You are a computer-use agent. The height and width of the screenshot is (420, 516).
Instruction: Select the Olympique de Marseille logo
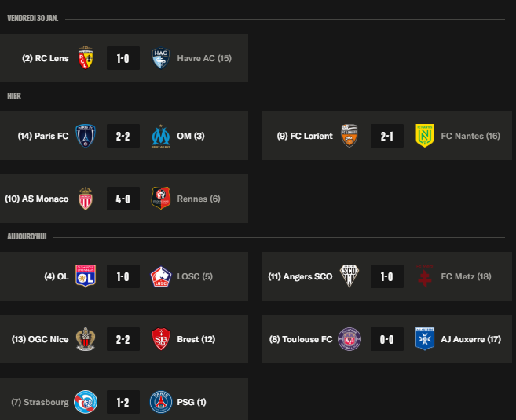(x=161, y=136)
